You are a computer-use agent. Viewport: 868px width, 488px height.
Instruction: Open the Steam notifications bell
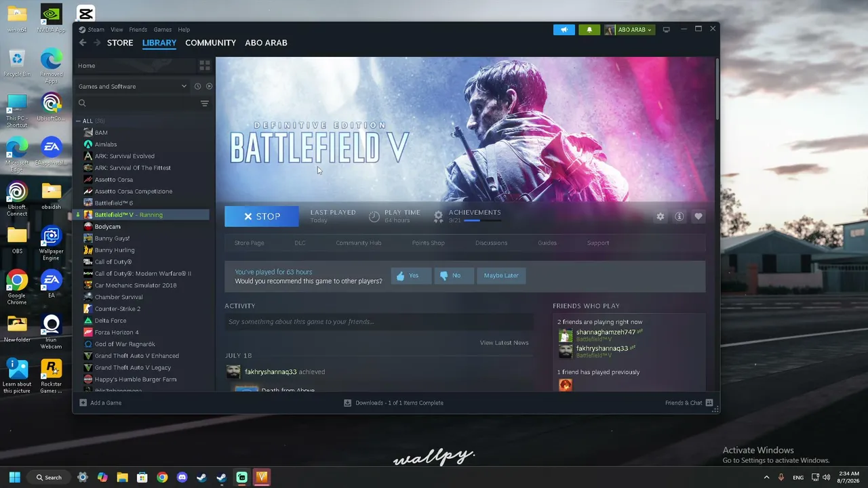589,30
